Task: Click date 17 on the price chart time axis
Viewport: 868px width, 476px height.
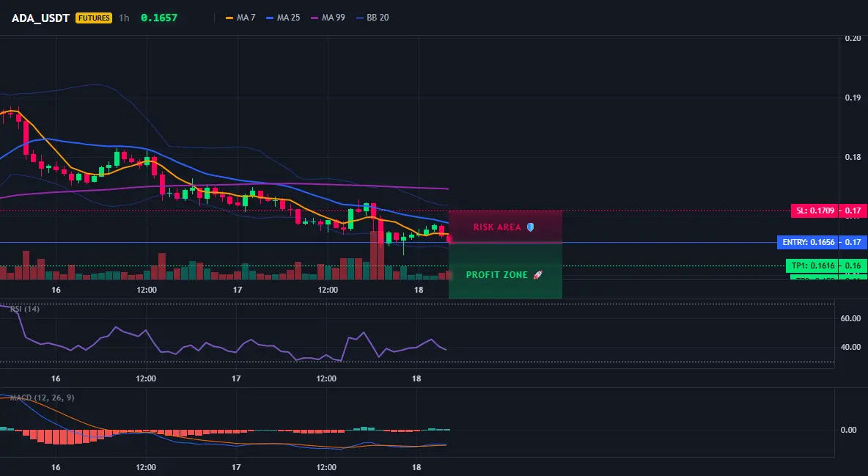Action: pyautogui.click(x=238, y=290)
